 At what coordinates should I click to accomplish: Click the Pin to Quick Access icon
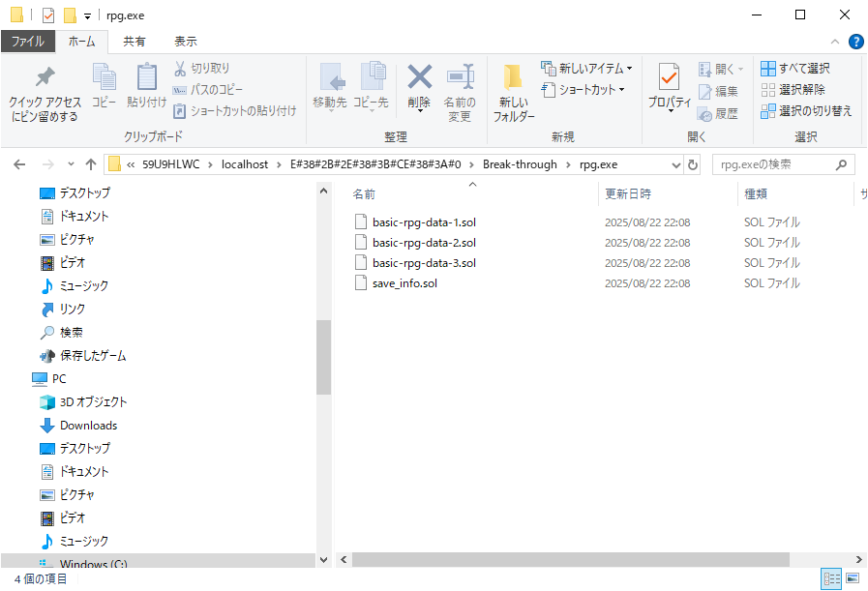[x=45, y=79]
